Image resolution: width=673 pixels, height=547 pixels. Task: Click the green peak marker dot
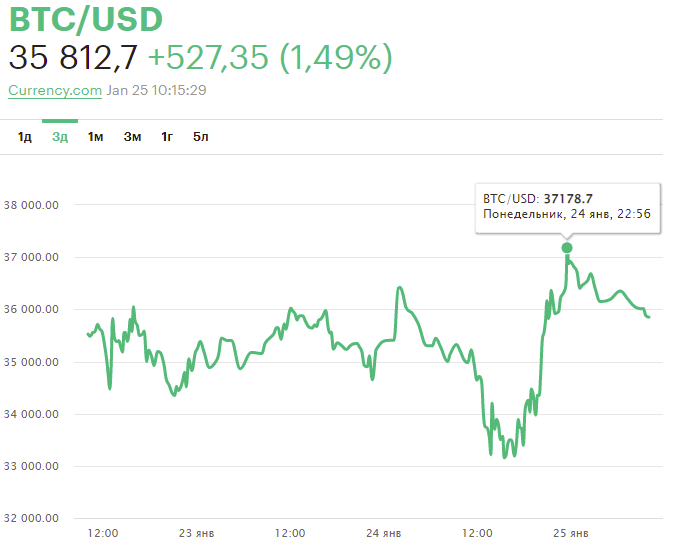(x=567, y=247)
